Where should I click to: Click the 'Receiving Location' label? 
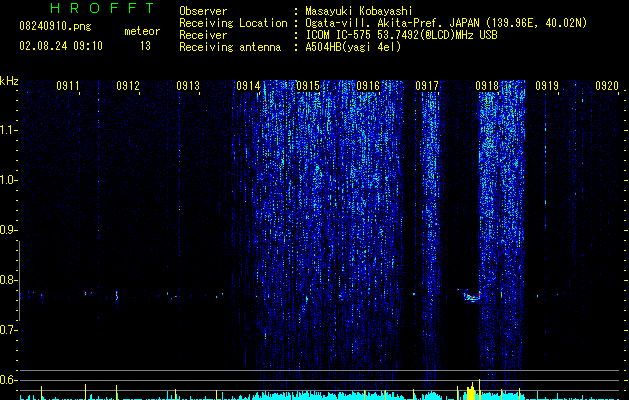[x=233, y=23]
